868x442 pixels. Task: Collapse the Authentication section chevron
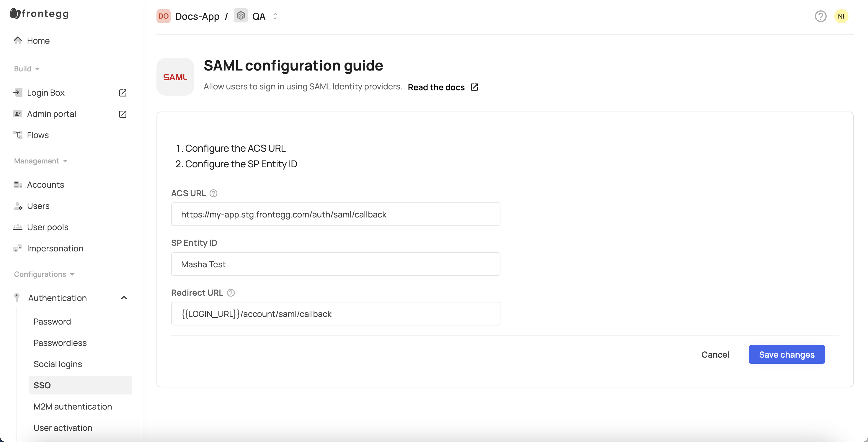pos(124,298)
